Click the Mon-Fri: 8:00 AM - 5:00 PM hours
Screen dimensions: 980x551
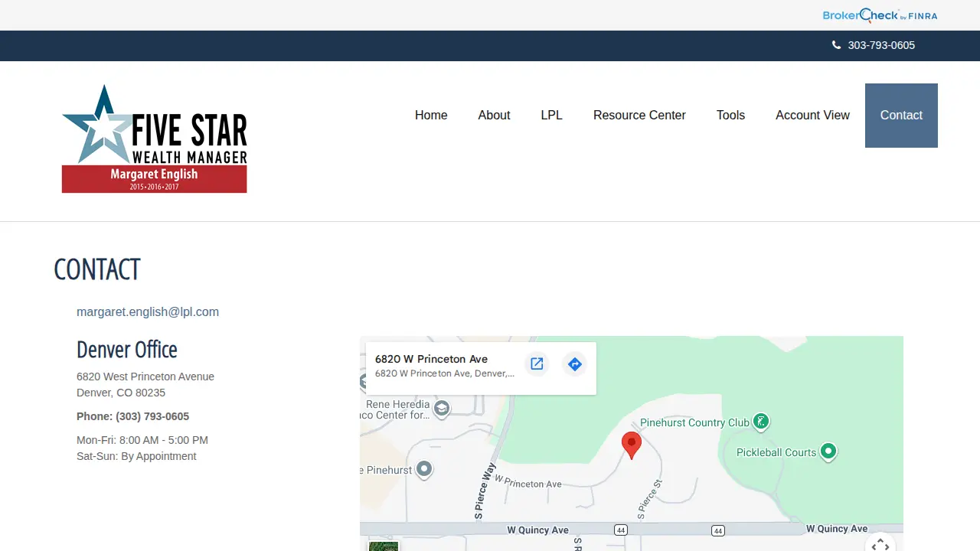(142, 440)
